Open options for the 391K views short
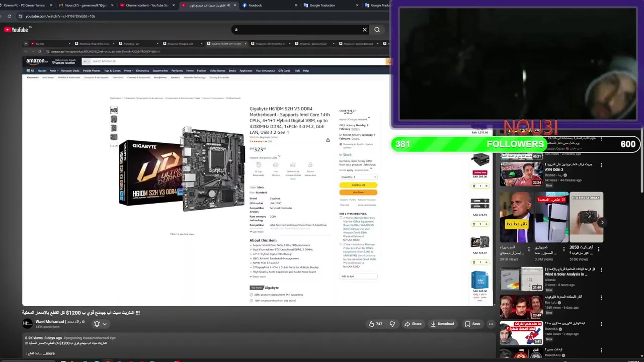This screenshot has width=644, height=362. 529,249
